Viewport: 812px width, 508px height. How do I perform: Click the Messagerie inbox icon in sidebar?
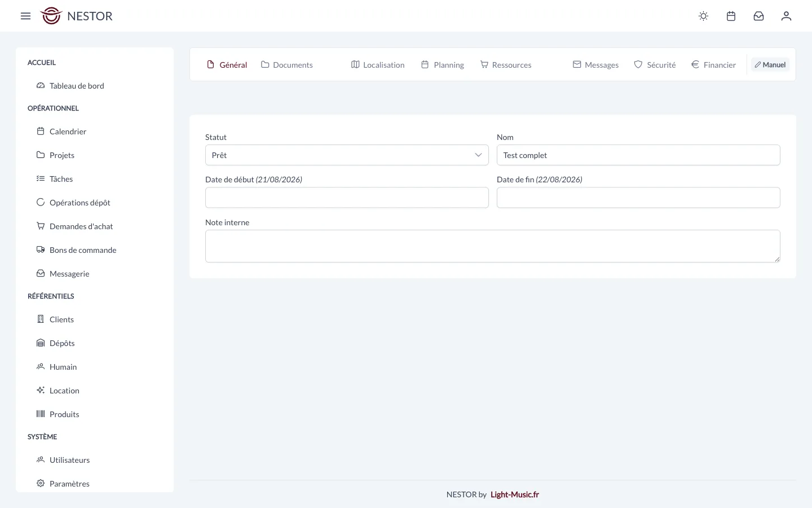pyautogui.click(x=41, y=273)
